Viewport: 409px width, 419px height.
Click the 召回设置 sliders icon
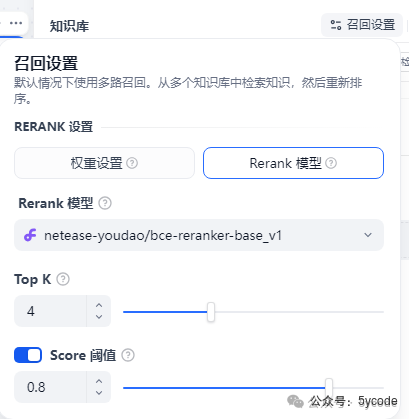tap(336, 25)
